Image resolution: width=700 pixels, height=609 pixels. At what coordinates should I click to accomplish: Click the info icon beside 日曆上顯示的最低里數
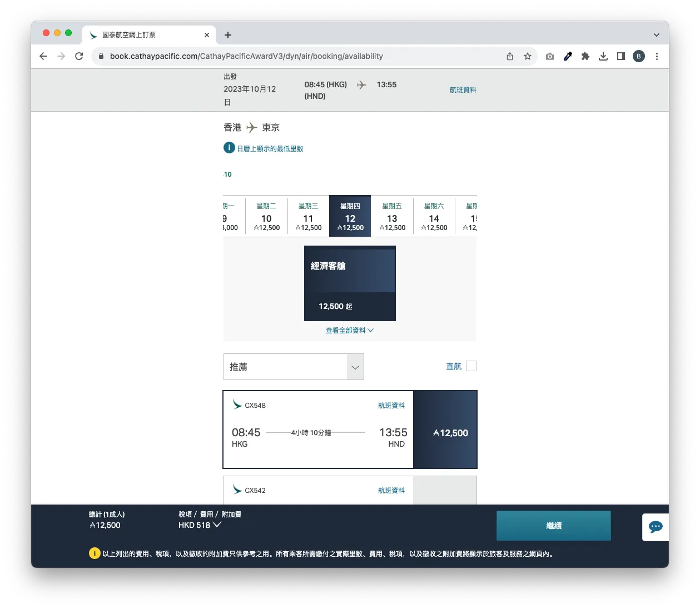click(229, 148)
